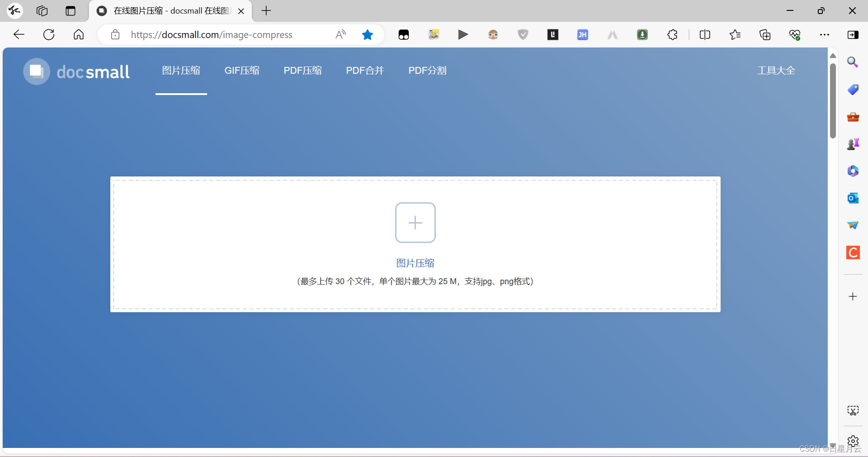Screen dimensions: 868x457
Task: Open Outlook from the Edge sidebar
Action: click(x=852, y=198)
